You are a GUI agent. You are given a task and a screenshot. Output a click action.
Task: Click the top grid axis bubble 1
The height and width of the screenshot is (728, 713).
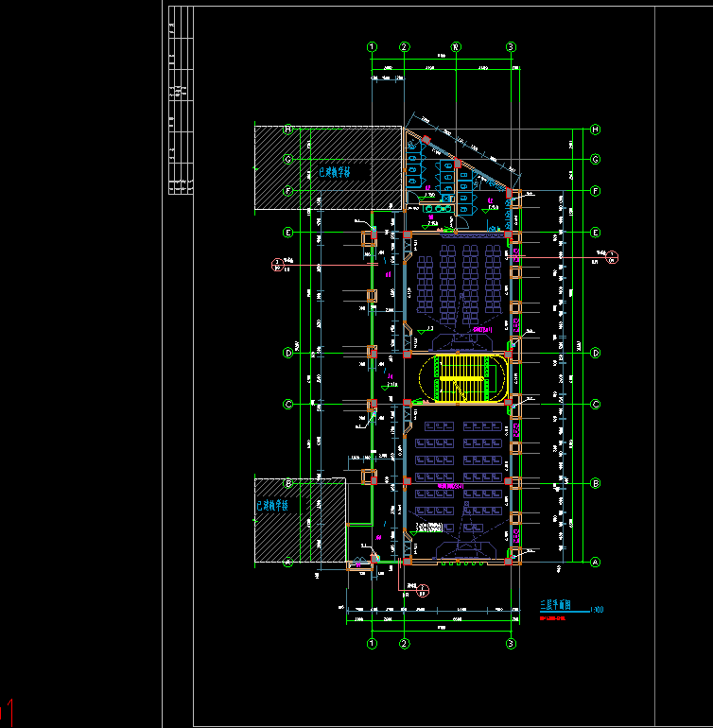pyautogui.click(x=372, y=46)
